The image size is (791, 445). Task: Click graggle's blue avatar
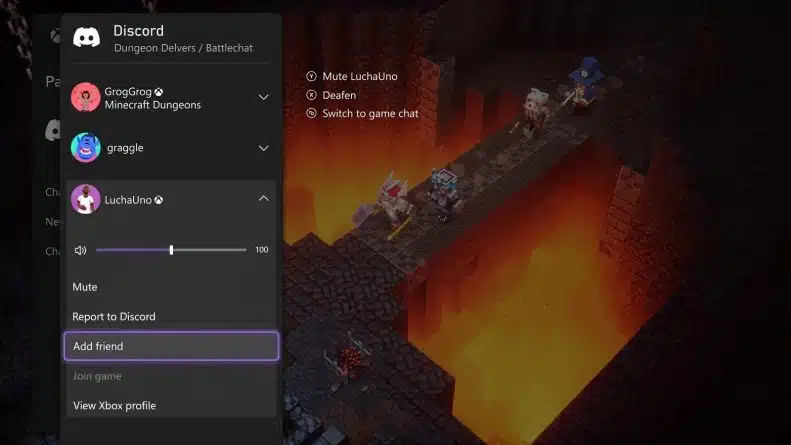(x=85, y=148)
